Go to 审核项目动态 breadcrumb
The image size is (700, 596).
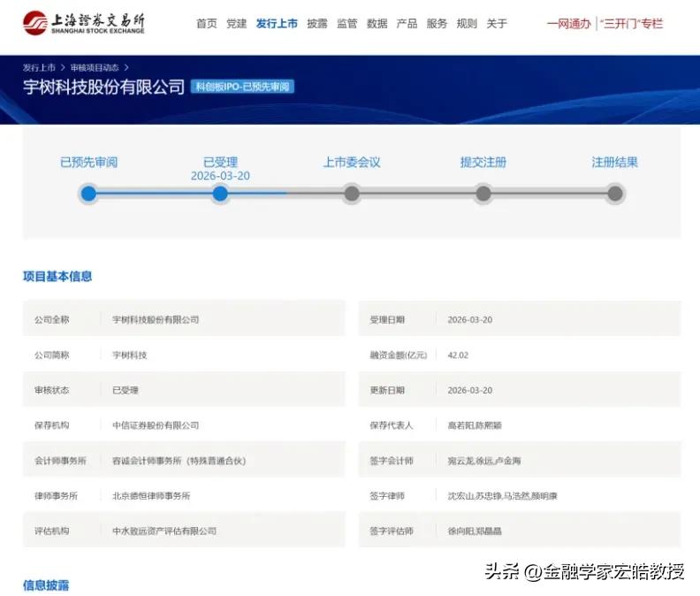click(x=95, y=67)
